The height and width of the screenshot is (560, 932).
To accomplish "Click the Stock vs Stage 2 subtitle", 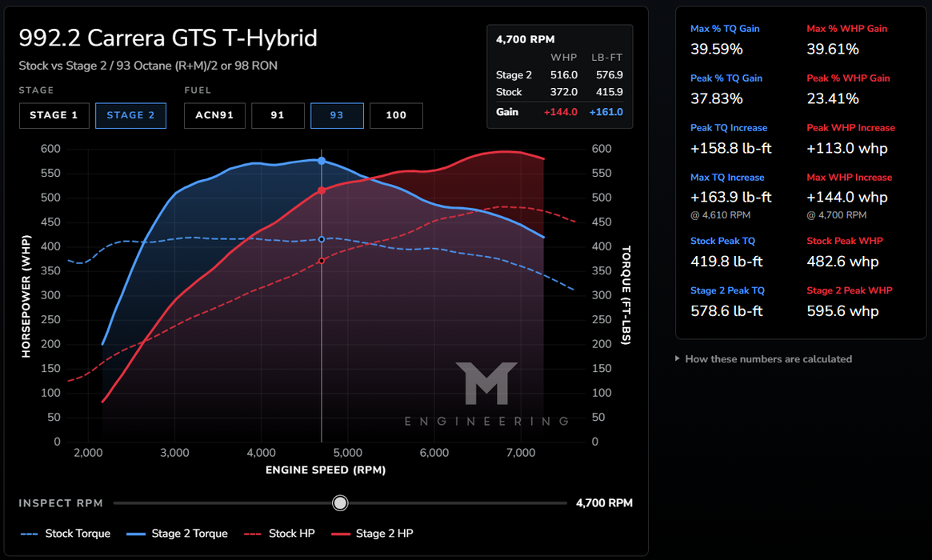I will pyautogui.click(x=148, y=66).
